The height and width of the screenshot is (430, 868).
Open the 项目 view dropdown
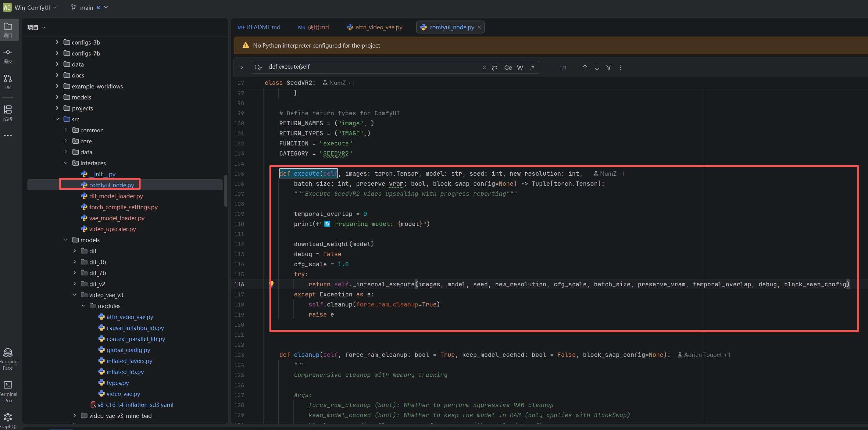(x=36, y=27)
